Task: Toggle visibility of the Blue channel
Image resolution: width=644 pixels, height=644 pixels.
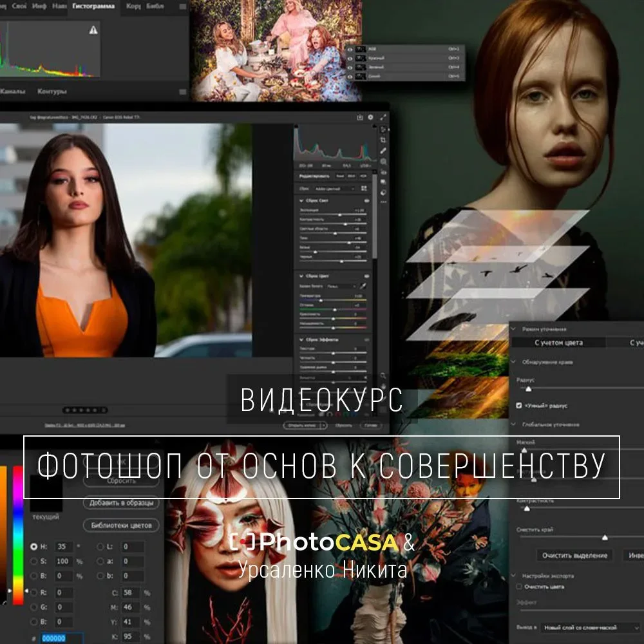Action: click(350, 77)
